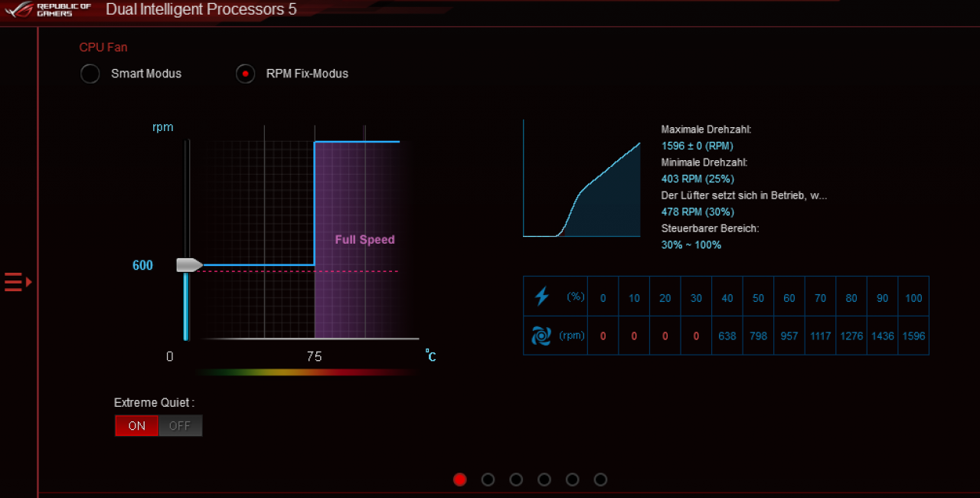
Task: Click the 478 RPM (30%) value
Action: (x=697, y=211)
